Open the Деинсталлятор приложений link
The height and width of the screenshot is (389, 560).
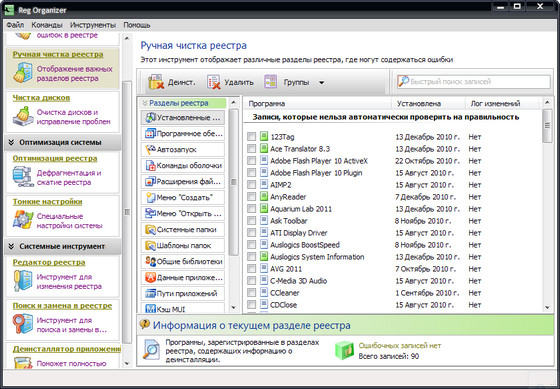click(x=67, y=349)
